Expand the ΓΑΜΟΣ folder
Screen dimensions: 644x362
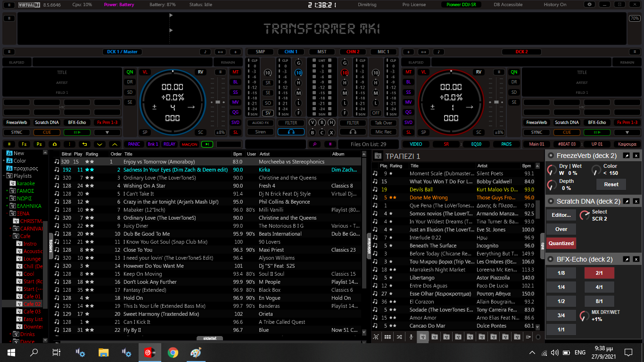8,191
